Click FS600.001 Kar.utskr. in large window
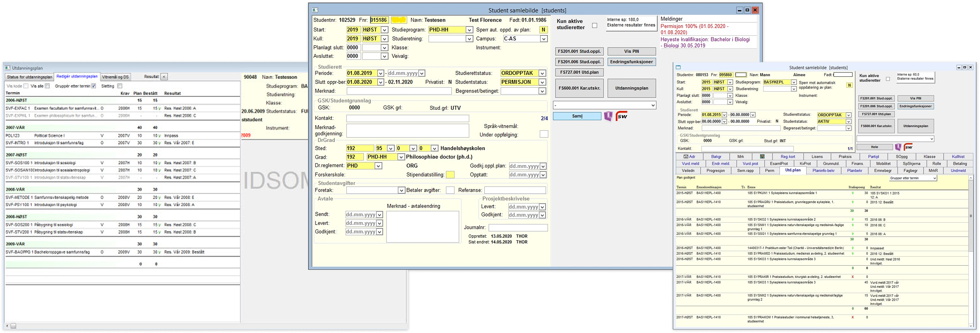Viewport: 980px width, 333px height. pyautogui.click(x=579, y=88)
